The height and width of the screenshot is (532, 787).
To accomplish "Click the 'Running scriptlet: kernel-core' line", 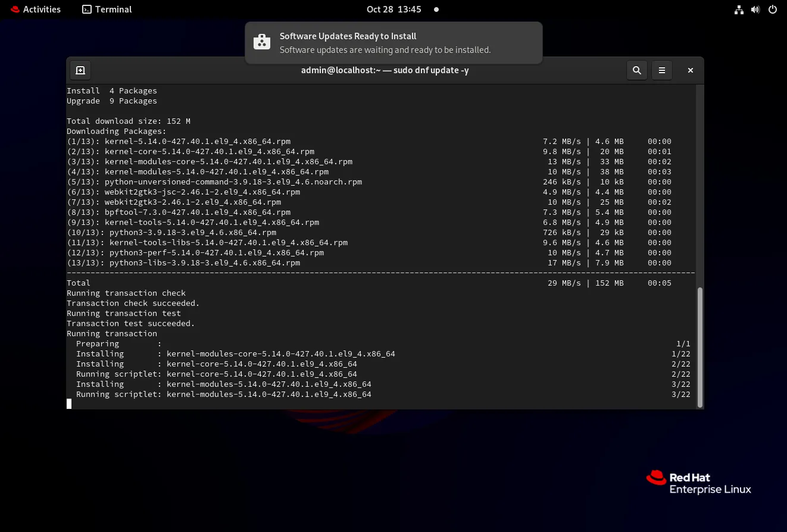I will coord(383,374).
